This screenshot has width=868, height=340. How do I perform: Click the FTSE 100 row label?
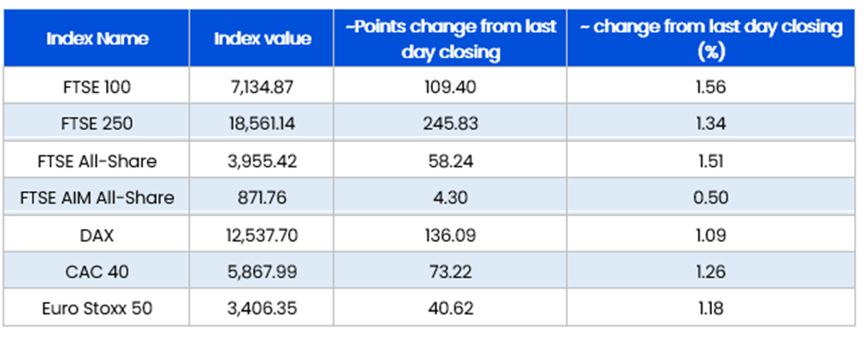(x=97, y=86)
